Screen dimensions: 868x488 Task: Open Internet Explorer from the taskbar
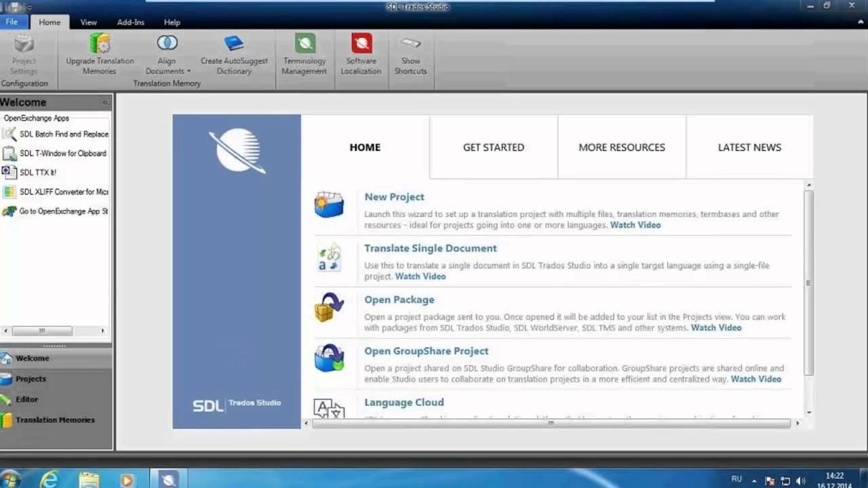pyautogui.click(x=49, y=480)
